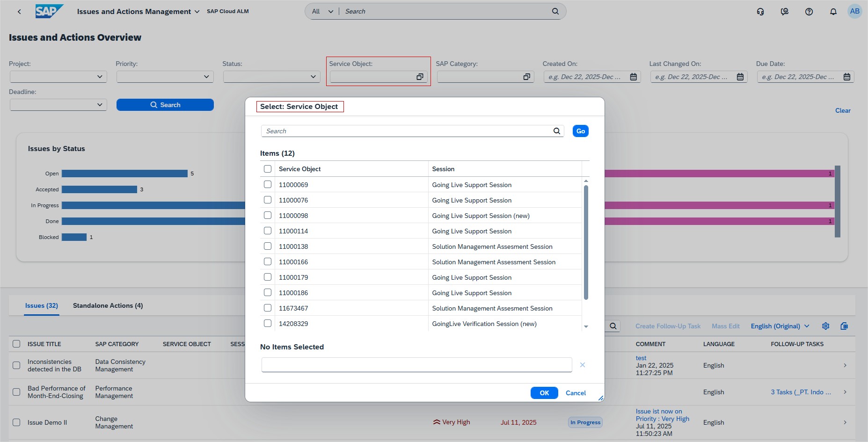Tick the select-all checkbox beside Service Object header
The width and height of the screenshot is (868, 442).
tap(268, 169)
